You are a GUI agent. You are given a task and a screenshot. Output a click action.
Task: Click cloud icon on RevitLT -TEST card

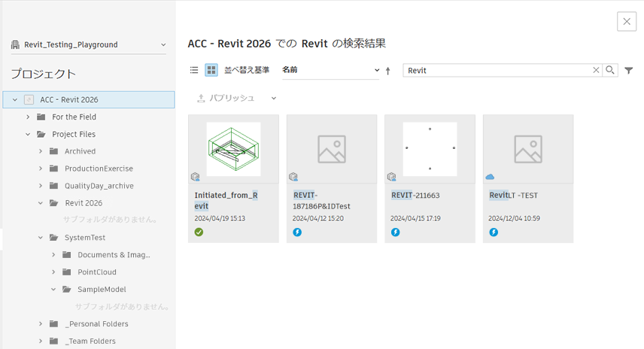click(490, 177)
